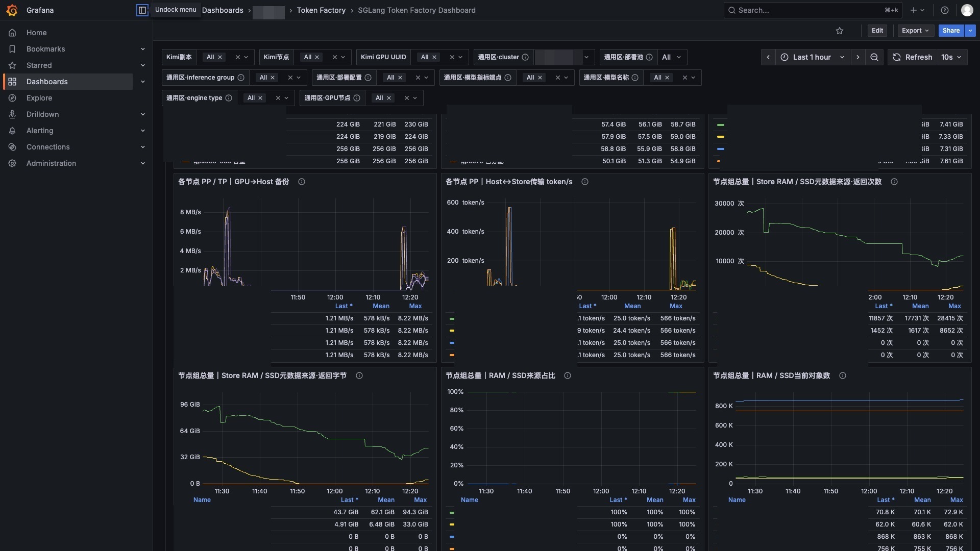The height and width of the screenshot is (551, 980).
Task: Open the Export dropdown
Action: pyautogui.click(x=916, y=31)
